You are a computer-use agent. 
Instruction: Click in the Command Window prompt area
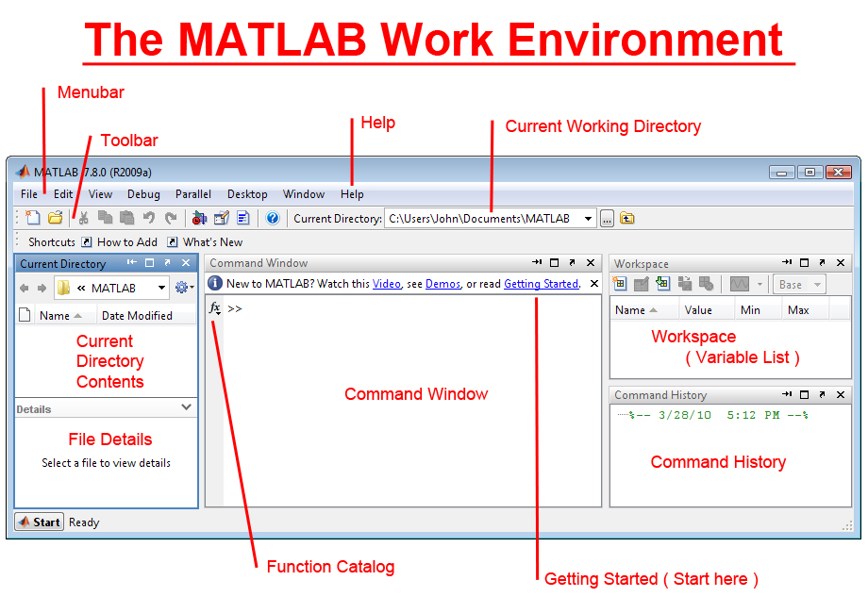coord(412,401)
